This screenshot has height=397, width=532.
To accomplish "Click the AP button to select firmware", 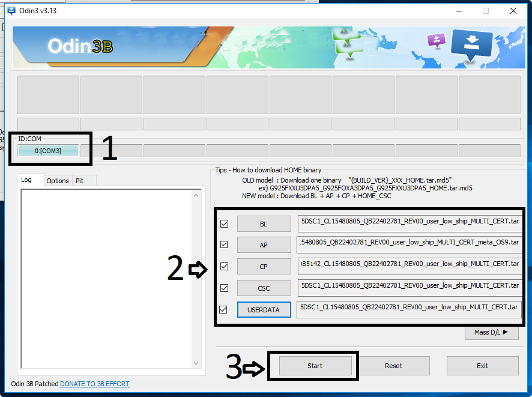I will pyautogui.click(x=264, y=245).
